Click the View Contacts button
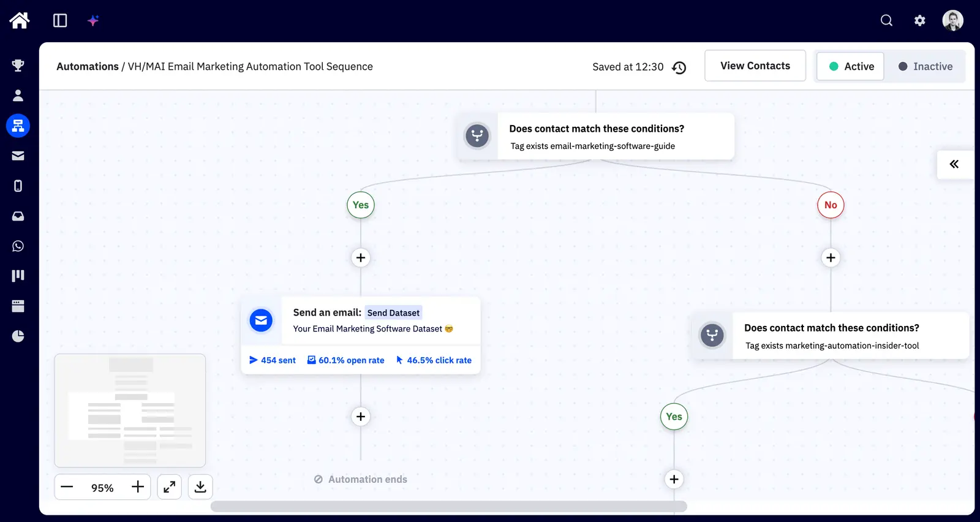This screenshot has width=980, height=522. 755,66
